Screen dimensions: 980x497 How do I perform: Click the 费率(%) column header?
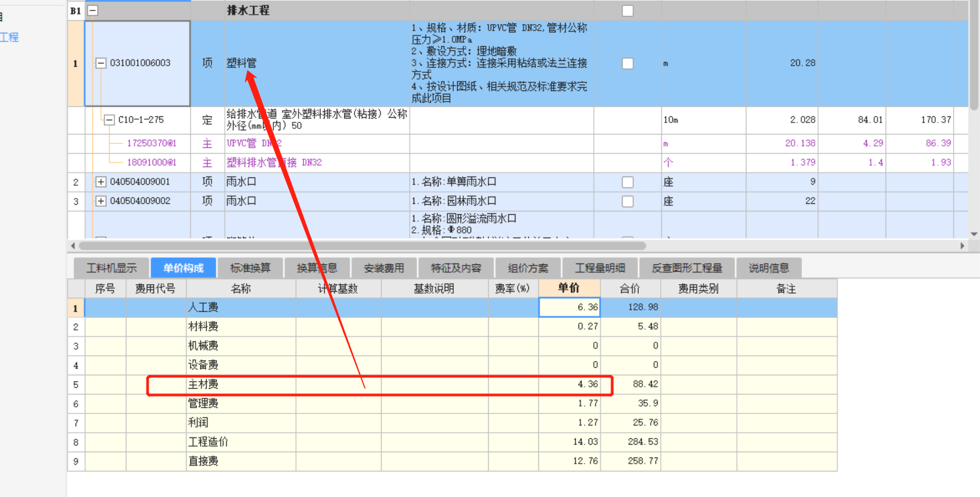tap(513, 288)
